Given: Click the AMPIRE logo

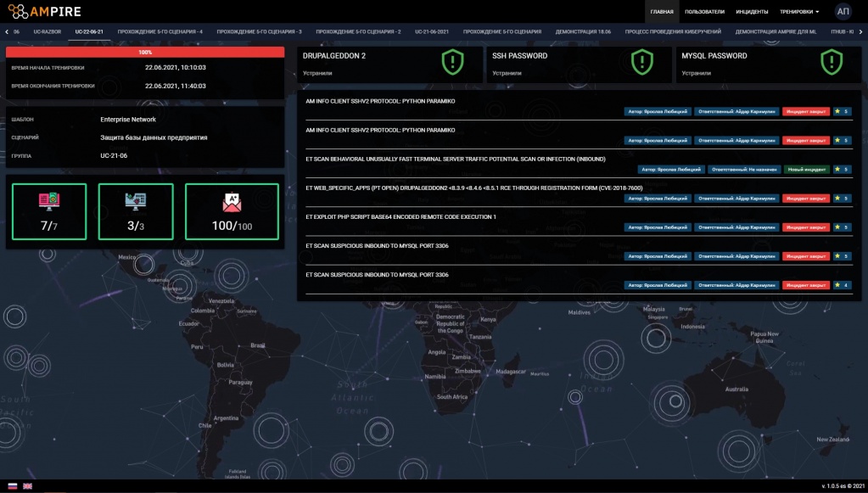Looking at the screenshot, I should pos(44,11).
